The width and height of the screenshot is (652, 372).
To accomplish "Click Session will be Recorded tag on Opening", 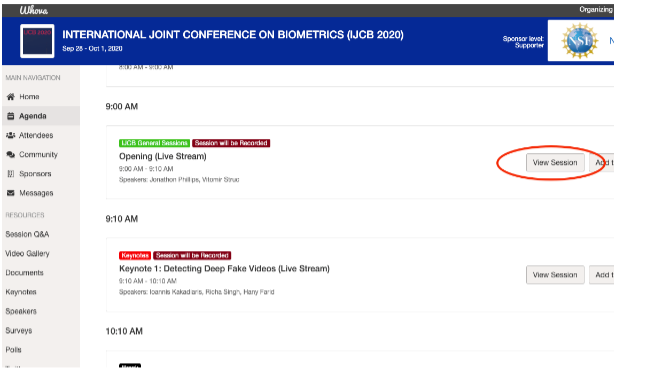I will click(x=231, y=143).
